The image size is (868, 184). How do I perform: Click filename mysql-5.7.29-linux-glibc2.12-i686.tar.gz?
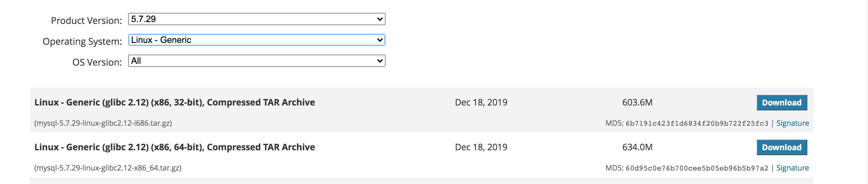pos(103,123)
